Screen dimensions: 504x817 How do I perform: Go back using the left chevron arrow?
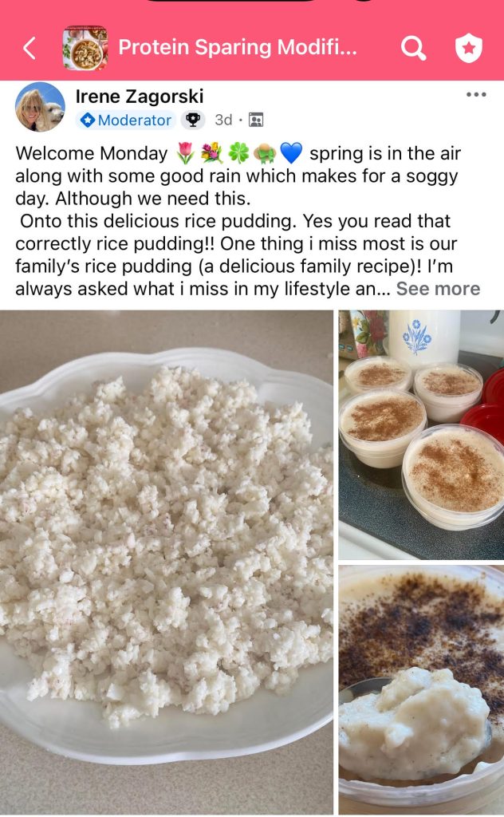click(30, 48)
